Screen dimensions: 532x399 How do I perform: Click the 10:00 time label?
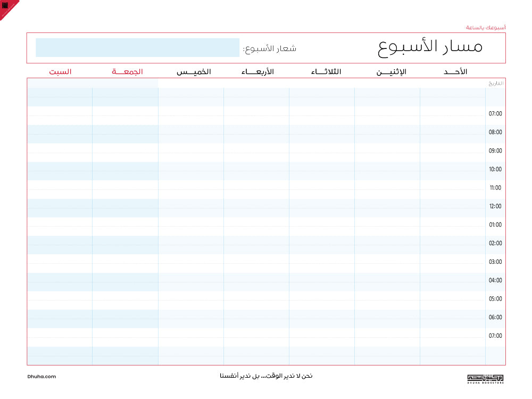click(495, 169)
